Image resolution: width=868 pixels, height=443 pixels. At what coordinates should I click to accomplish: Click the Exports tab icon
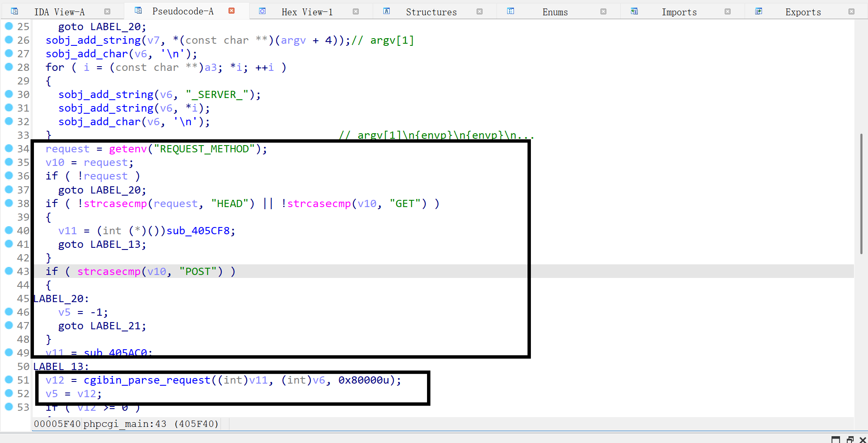(x=759, y=11)
